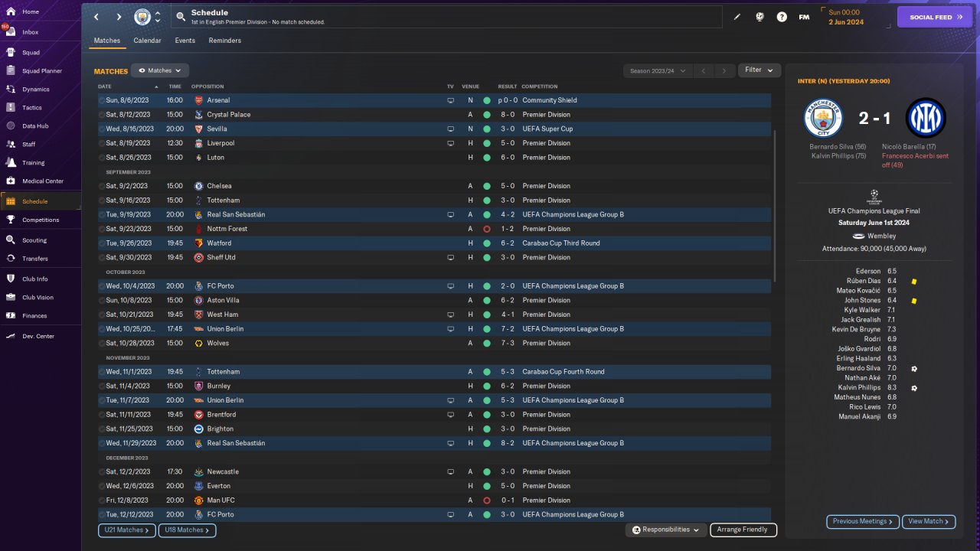Open U21 Matches

(x=127, y=530)
